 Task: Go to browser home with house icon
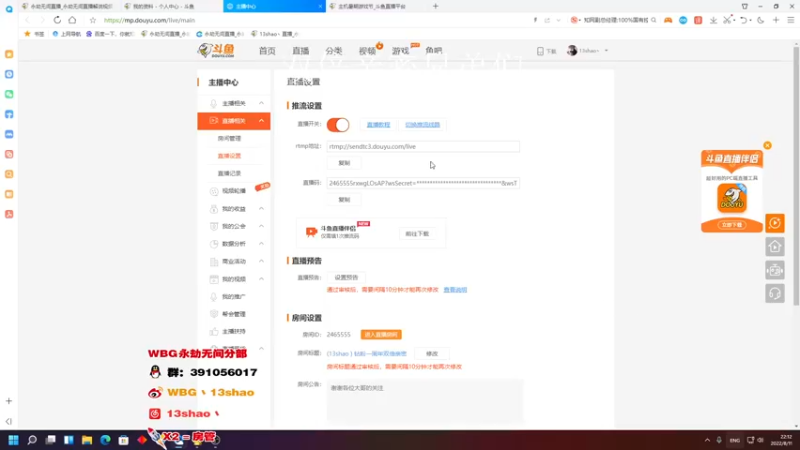(x=72, y=20)
